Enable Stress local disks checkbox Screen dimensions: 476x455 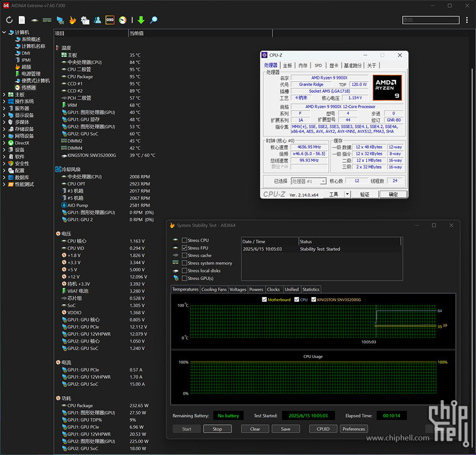pos(184,271)
